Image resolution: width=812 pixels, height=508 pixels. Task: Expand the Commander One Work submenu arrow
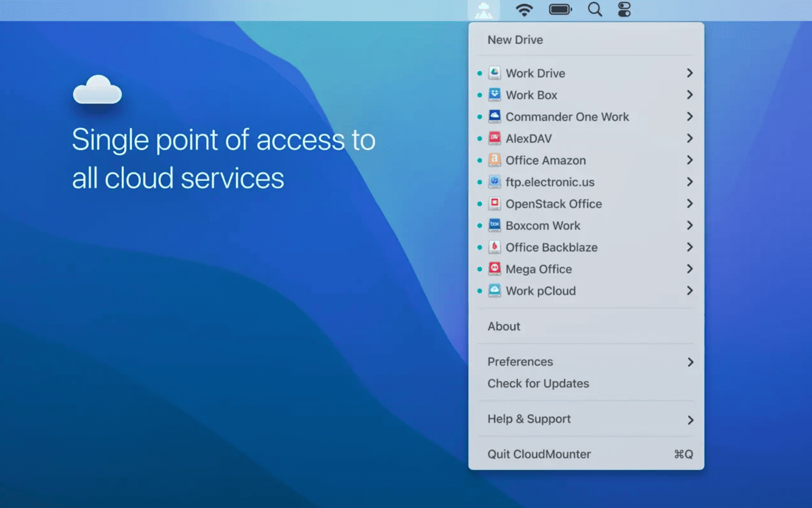[690, 117]
